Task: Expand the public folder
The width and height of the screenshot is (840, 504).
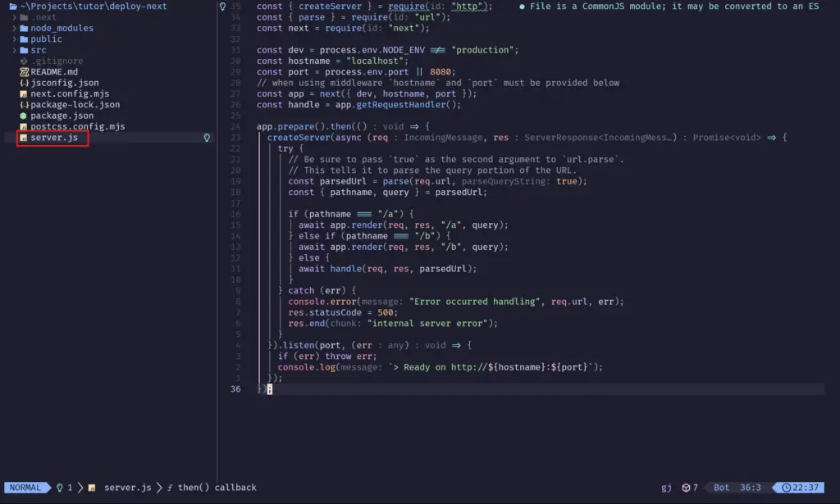Action: [x=15, y=39]
